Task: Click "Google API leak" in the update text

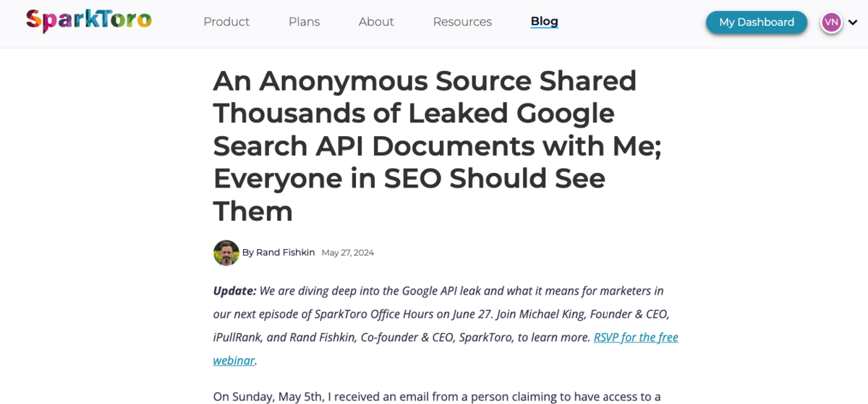Action: pos(438,291)
